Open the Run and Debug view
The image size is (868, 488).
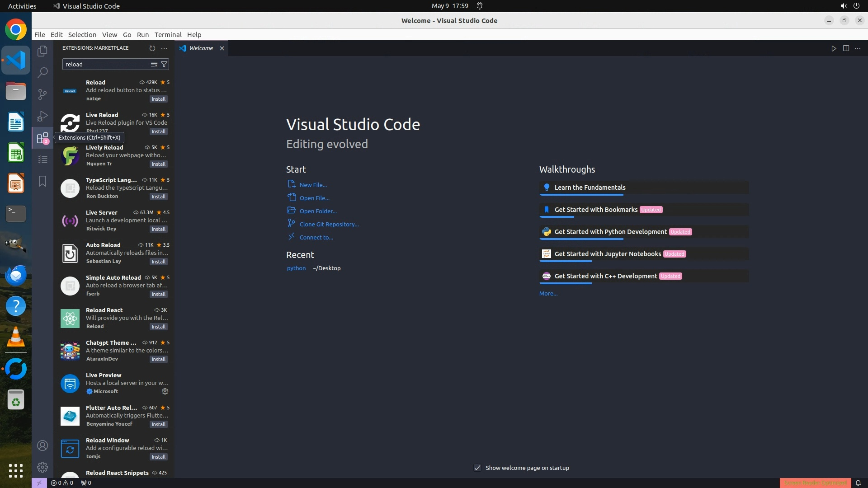42,116
